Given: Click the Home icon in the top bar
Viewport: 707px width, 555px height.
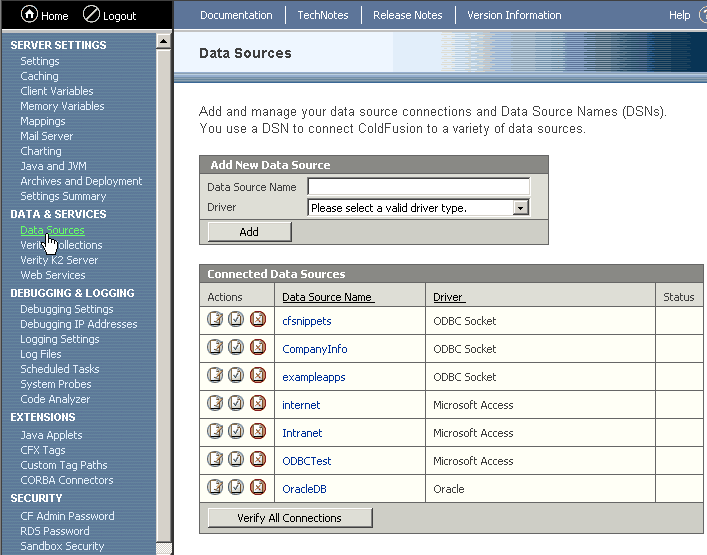Looking at the screenshot, I should point(29,15).
